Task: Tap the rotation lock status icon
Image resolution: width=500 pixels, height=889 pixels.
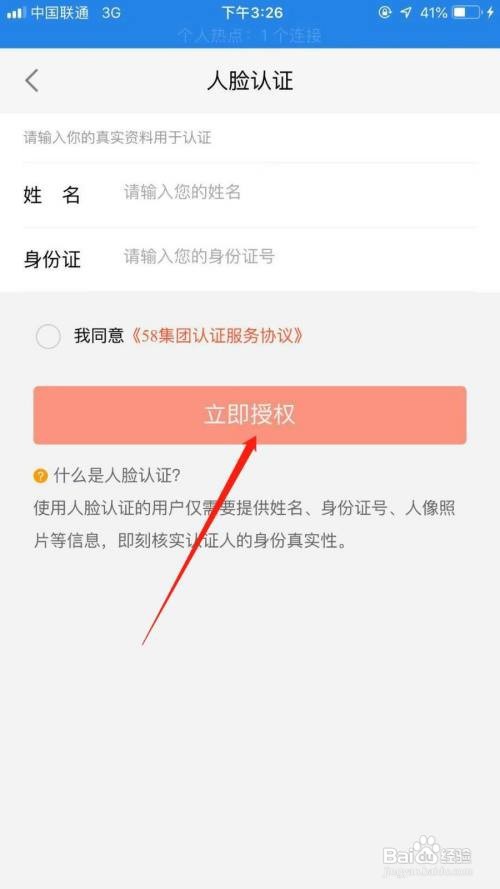Action: (x=385, y=12)
